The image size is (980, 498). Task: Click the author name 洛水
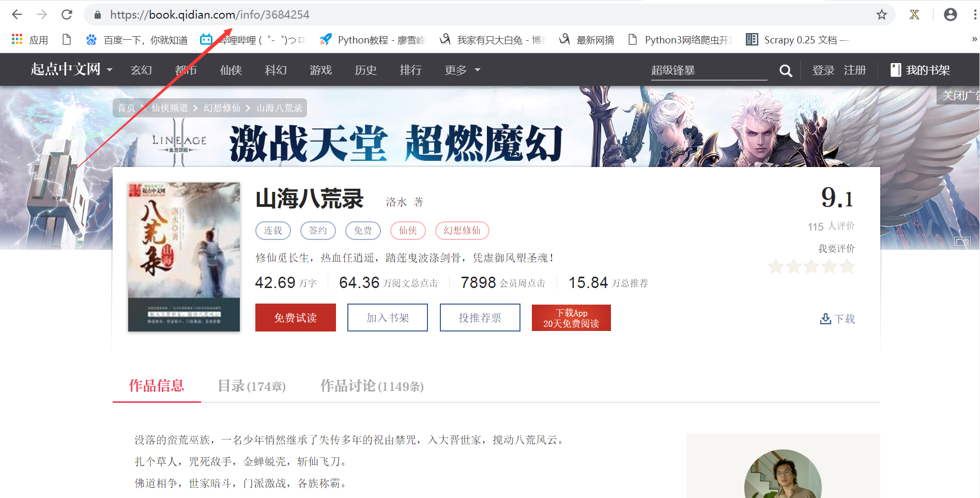click(x=396, y=202)
